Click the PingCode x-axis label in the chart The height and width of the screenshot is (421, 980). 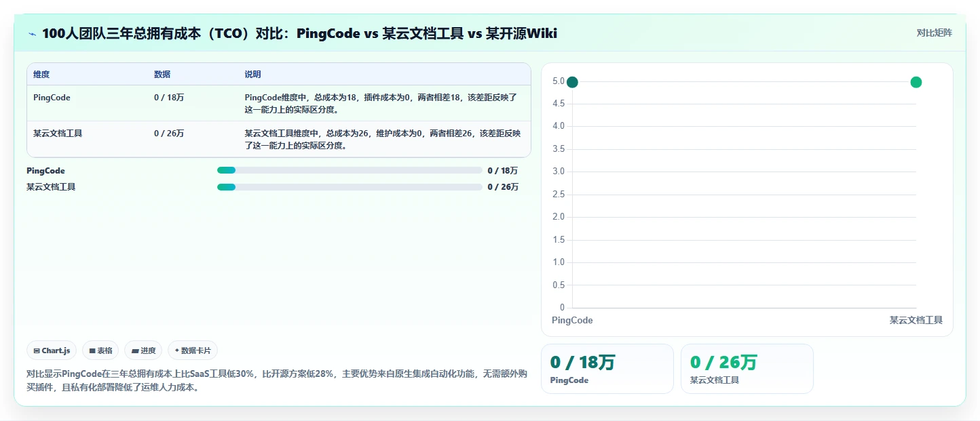572,320
